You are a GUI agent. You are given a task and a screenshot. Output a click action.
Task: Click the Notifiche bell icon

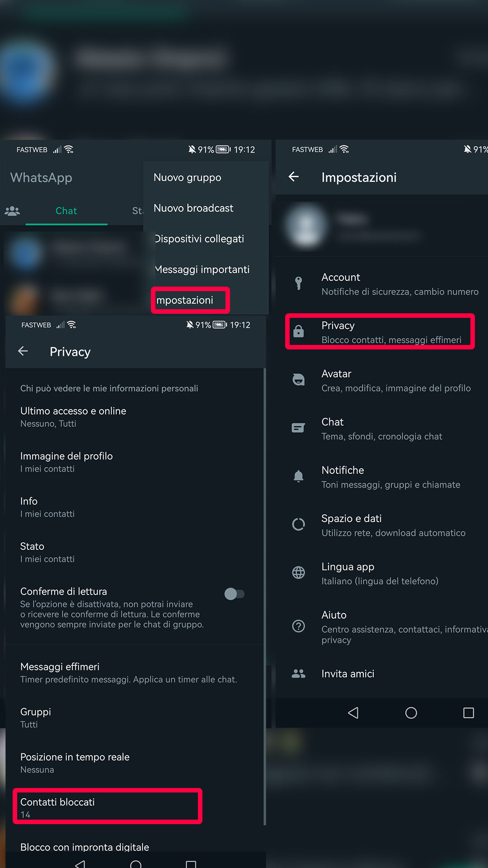pyautogui.click(x=299, y=476)
